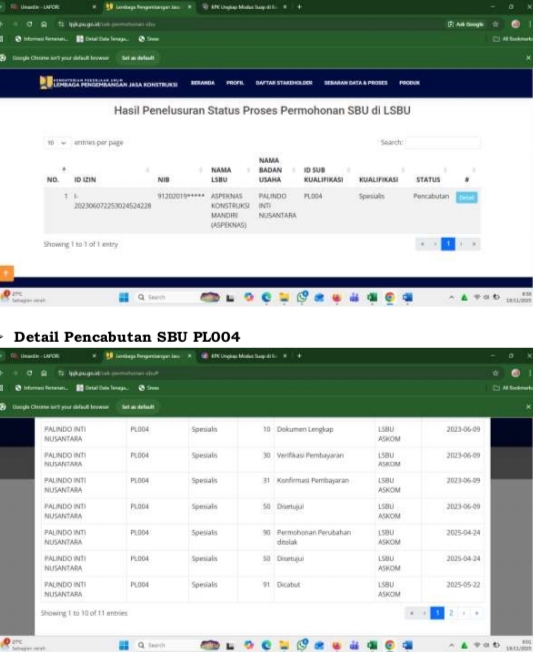This screenshot has height=652, width=533.
Task: Click page 1 in upper table pagination
Action: coord(448,244)
